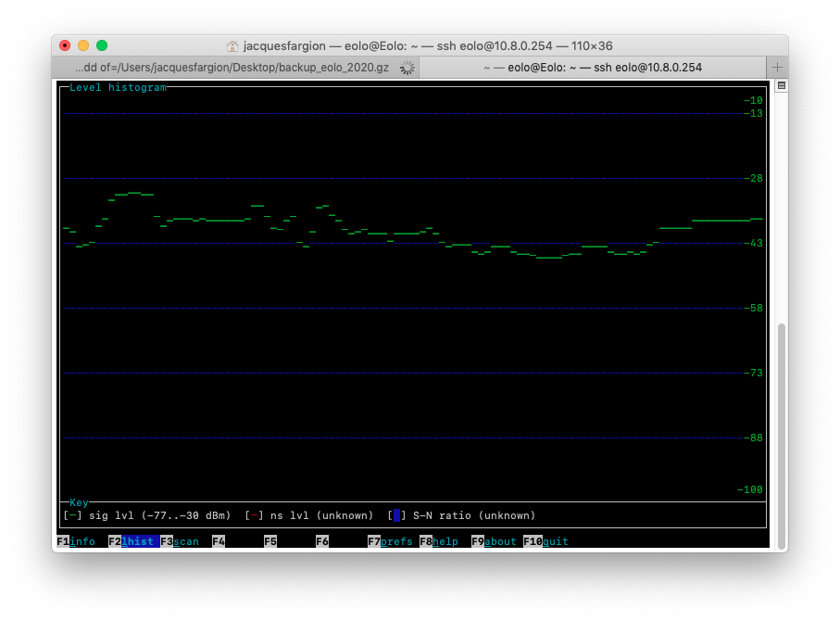840x621 pixels.
Task: Click the -28 axis label
Action: click(753, 178)
